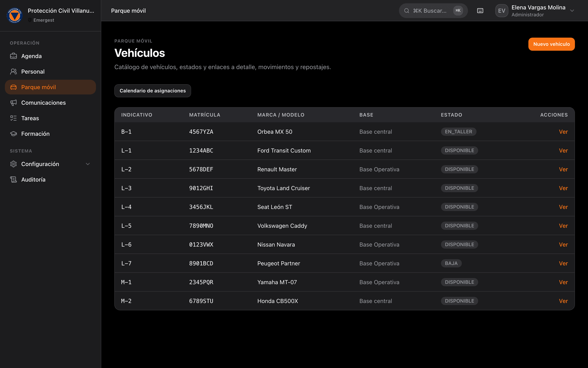Click license plate 3456JKL
588x368 pixels.
coord(201,207)
